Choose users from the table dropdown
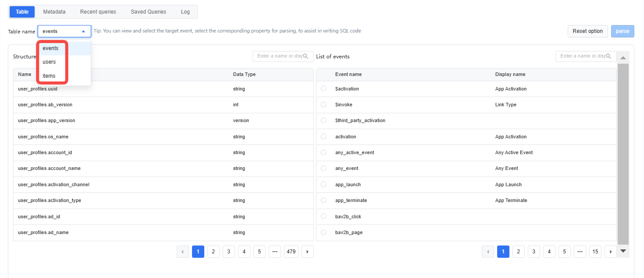 (49, 62)
